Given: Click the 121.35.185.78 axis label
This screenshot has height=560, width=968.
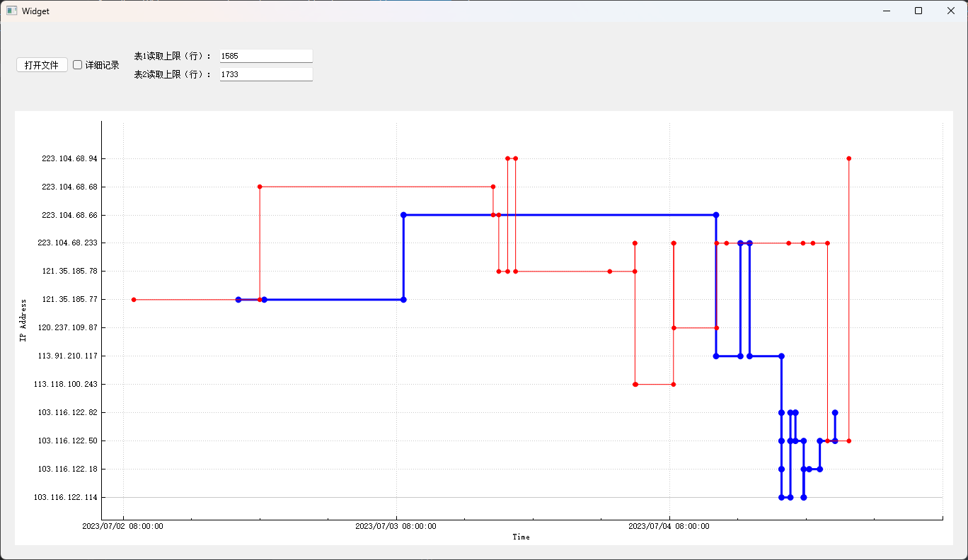Looking at the screenshot, I should point(69,272).
